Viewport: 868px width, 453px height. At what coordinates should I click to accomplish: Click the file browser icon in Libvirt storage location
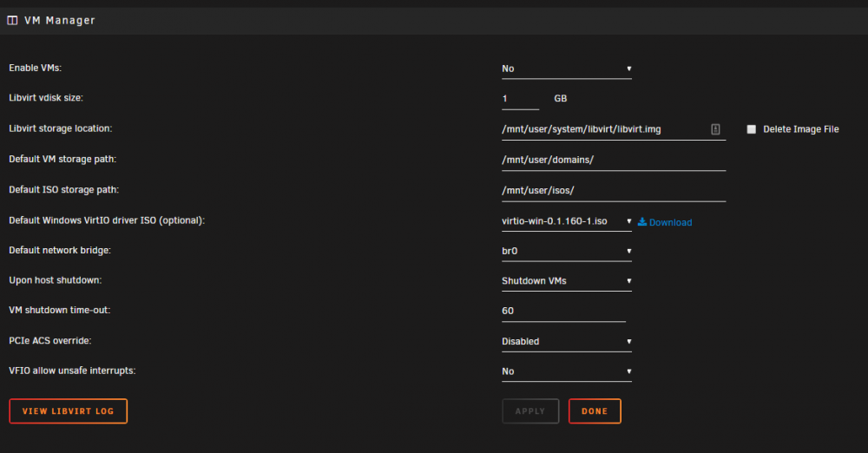pos(715,129)
